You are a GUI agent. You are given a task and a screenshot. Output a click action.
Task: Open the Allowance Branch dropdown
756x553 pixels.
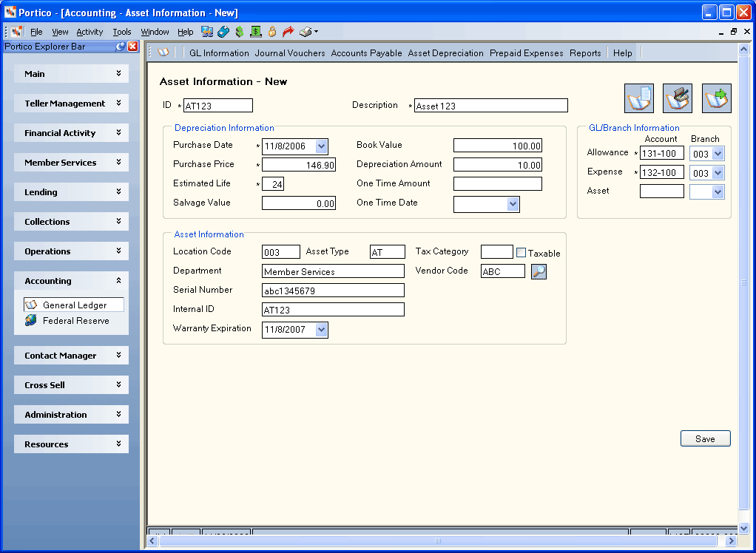tap(718, 155)
